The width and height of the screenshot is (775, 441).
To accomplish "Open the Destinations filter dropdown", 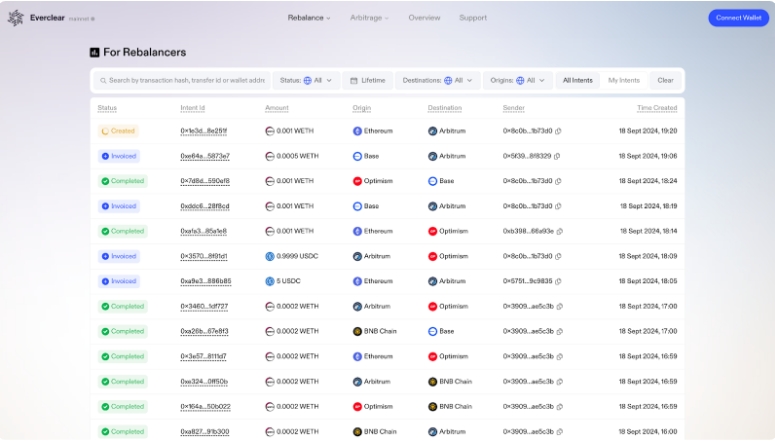I will pyautogui.click(x=437, y=81).
